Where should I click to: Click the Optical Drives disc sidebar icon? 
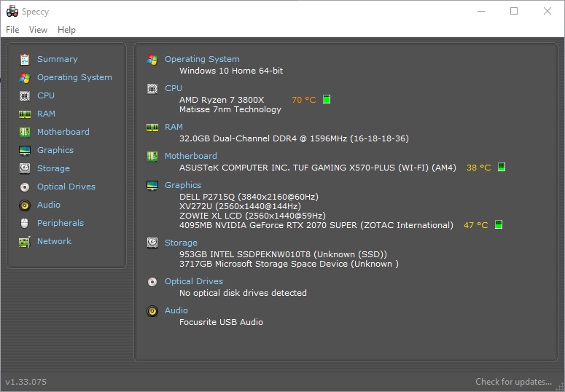(x=25, y=187)
